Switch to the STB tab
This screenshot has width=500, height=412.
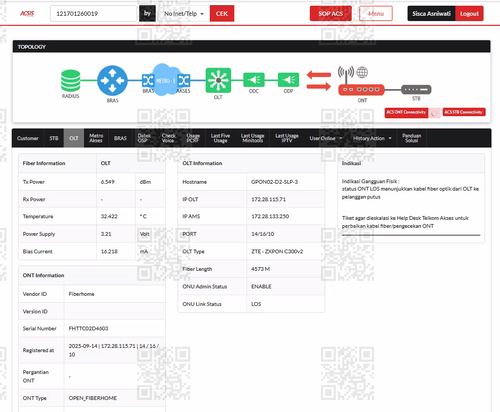tap(54, 138)
